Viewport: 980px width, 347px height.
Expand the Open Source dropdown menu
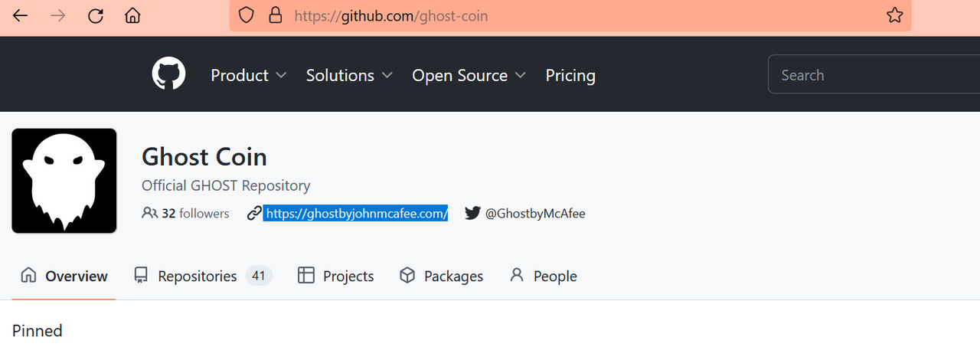coord(469,75)
